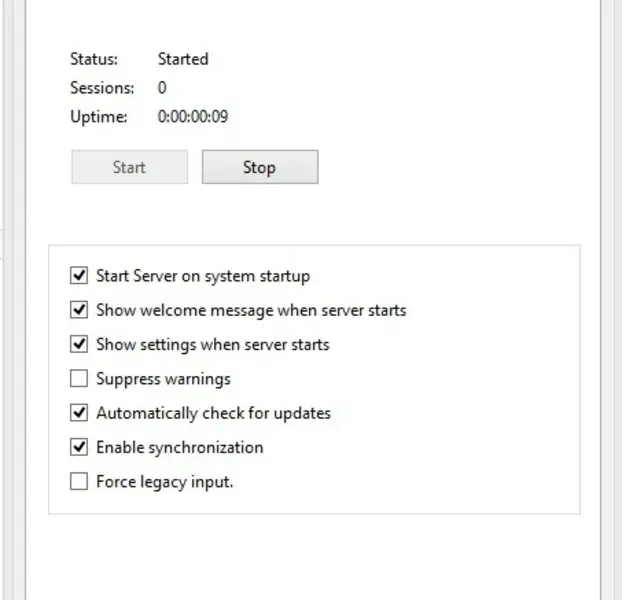Click the 'Uptime:' label

(x=99, y=116)
